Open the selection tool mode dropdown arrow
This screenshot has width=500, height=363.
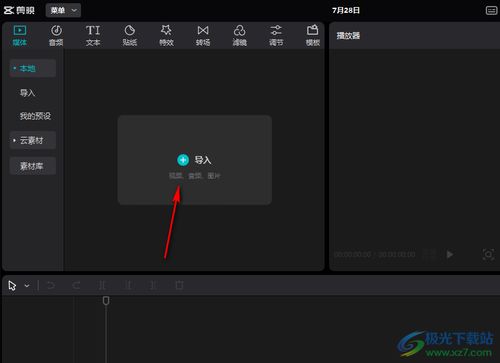[27, 286]
